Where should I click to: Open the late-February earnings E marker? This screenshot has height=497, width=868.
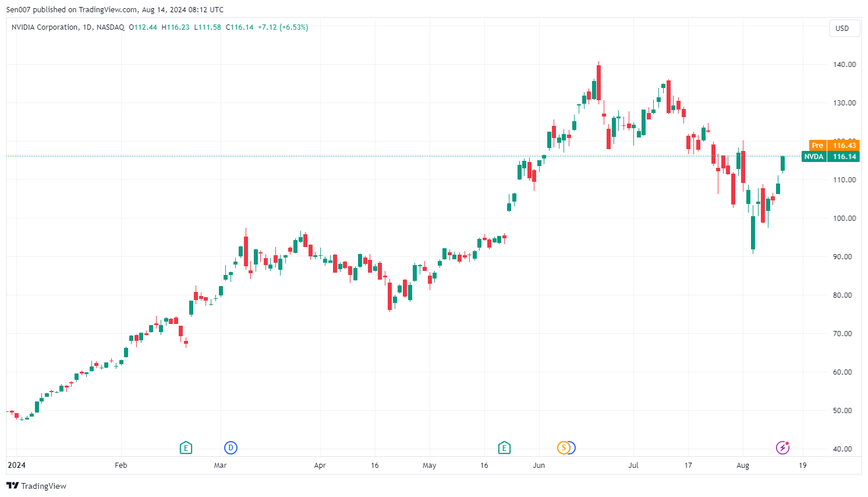[x=186, y=447]
